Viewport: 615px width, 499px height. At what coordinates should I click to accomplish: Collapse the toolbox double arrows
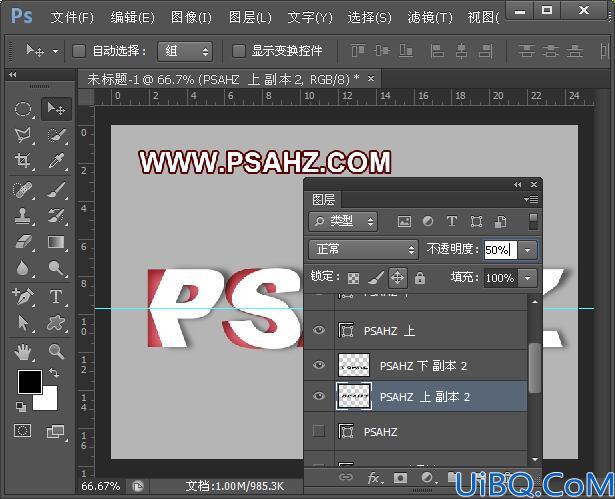coord(13,75)
